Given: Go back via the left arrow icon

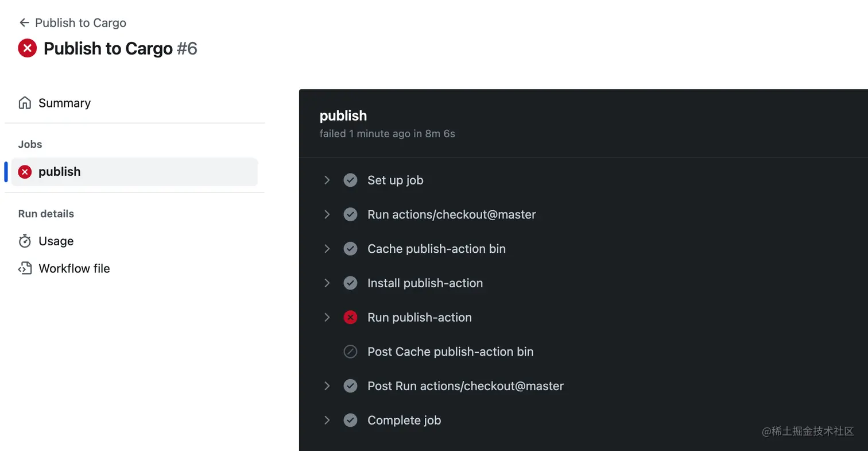Looking at the screenshot, I should click(x=24, y=22).
